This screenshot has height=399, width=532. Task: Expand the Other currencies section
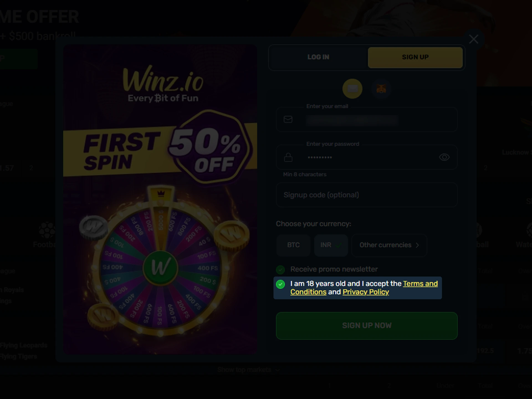pyautogui.click(x=389, y=245)
